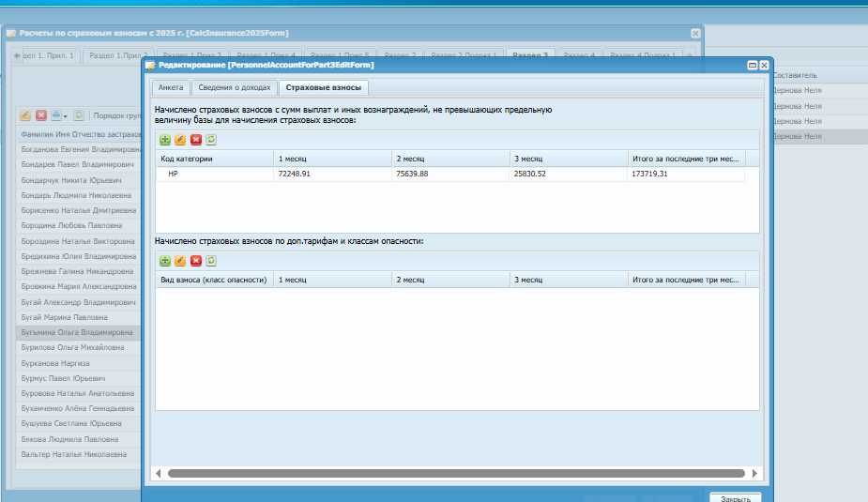Click the value 72248.91
This screenshot has width=868, height=502.
coord(294,174)
